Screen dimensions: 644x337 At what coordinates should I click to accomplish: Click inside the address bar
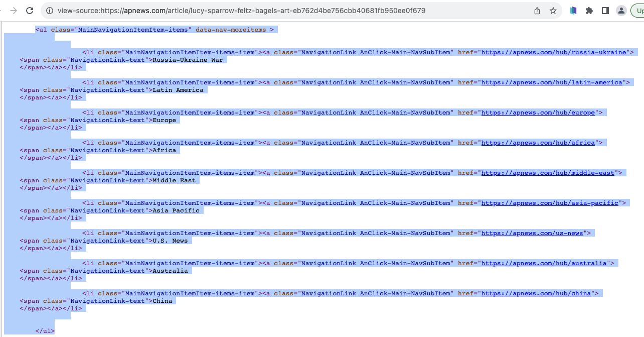(251, 10)
